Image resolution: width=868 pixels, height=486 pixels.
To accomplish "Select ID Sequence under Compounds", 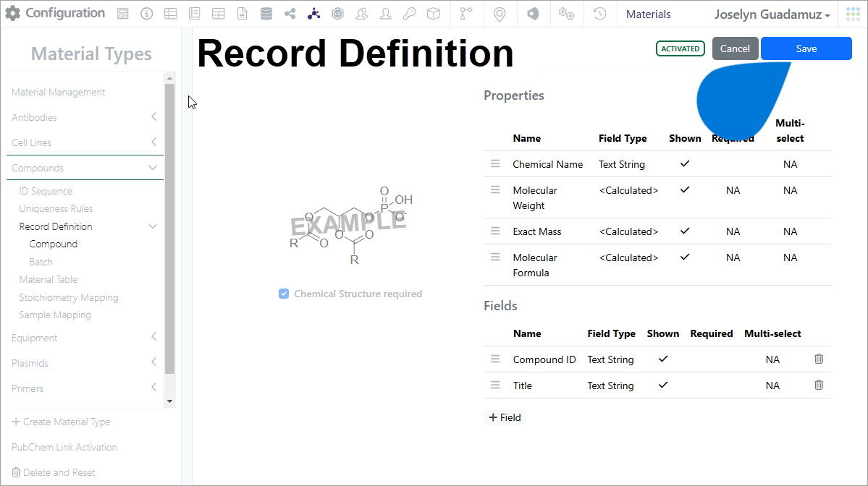I will pyautogui.click(x=46, y=191).
